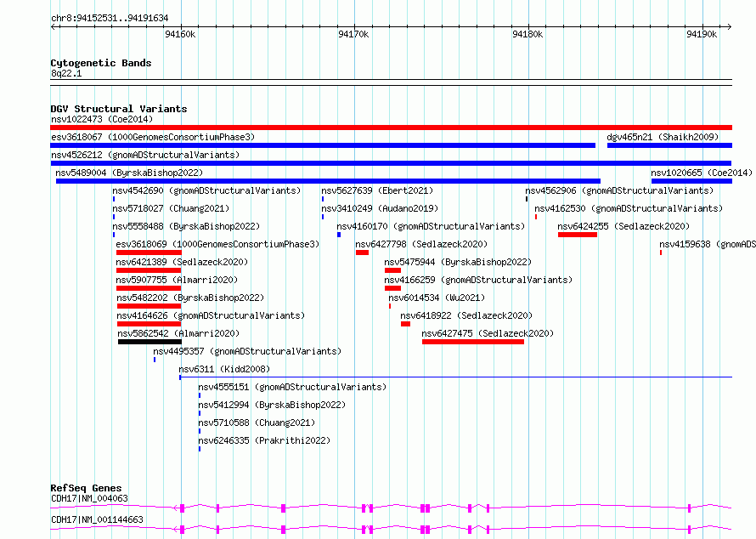Open nsv5412994 (ByrskaBishop2022) label
Viewport: 756px width, 539px height.
(x=272, y=405)
